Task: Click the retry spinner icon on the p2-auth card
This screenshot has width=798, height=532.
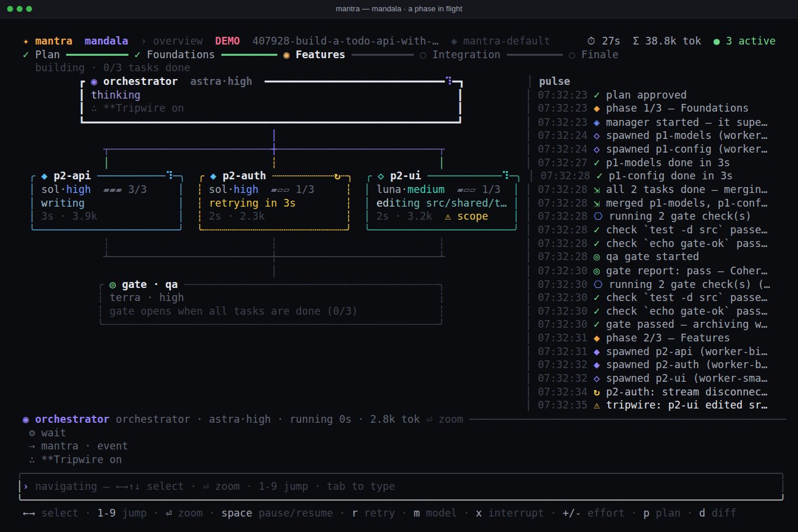Action: click(338, 176)
